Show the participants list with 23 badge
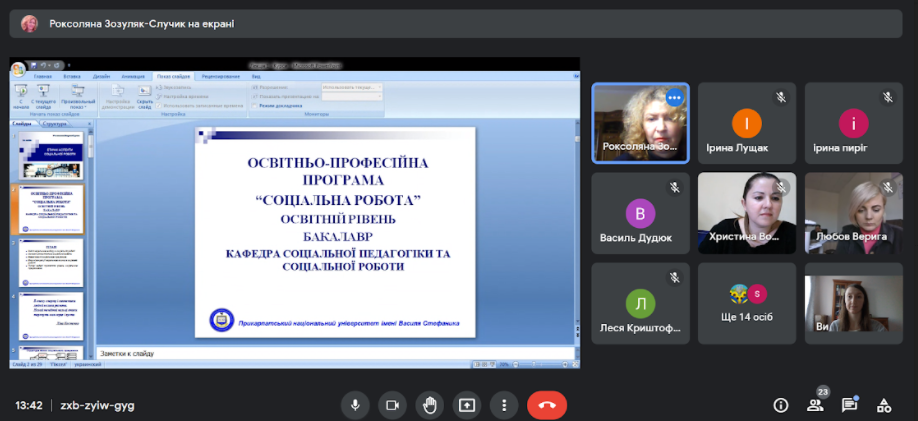 tap(815, 405)
